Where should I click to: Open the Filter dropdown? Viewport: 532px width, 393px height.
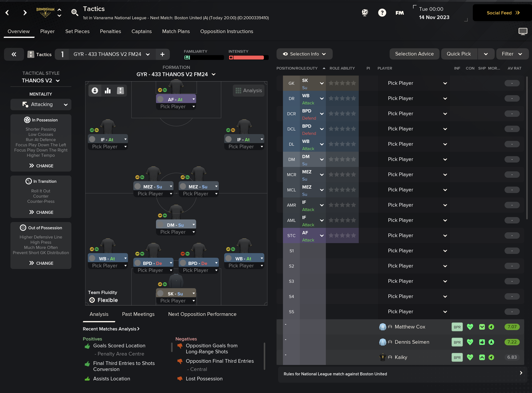[x=512, y=54]
